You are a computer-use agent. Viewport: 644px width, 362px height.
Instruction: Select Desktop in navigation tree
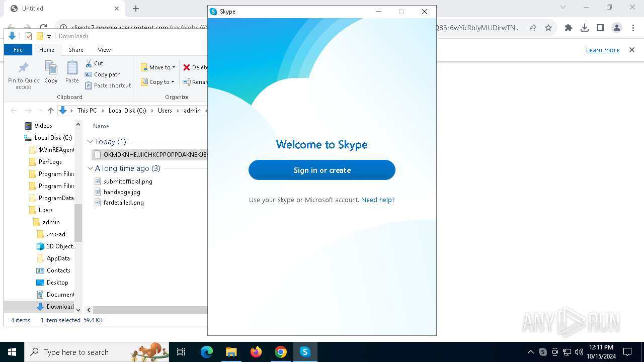(57, 283)
